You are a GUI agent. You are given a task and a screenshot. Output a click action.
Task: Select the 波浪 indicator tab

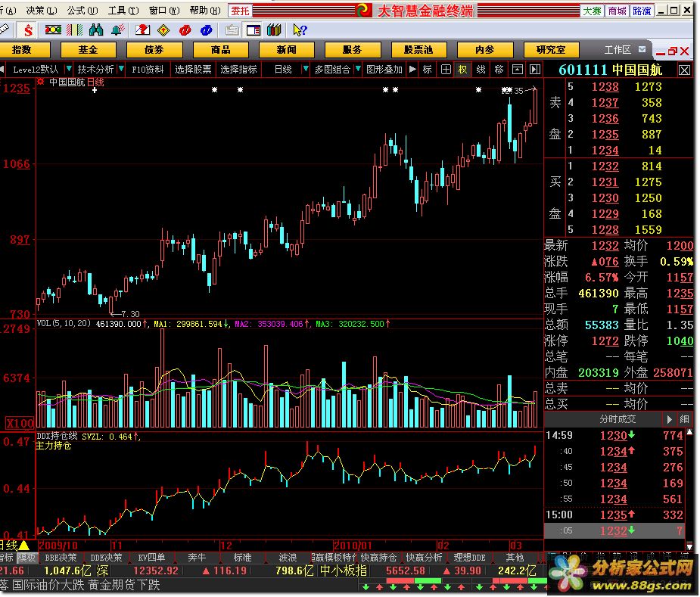pos(288,557)
